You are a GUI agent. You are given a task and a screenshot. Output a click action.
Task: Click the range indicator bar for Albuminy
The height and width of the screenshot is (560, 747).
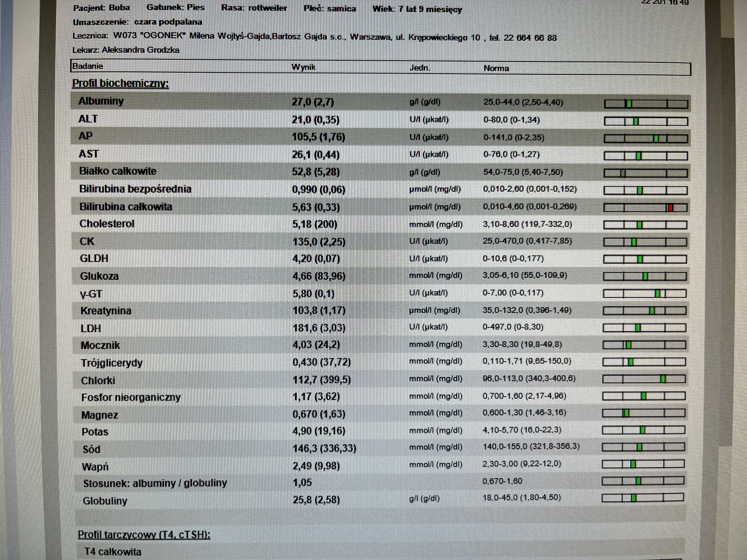click(x=646, y=104)
